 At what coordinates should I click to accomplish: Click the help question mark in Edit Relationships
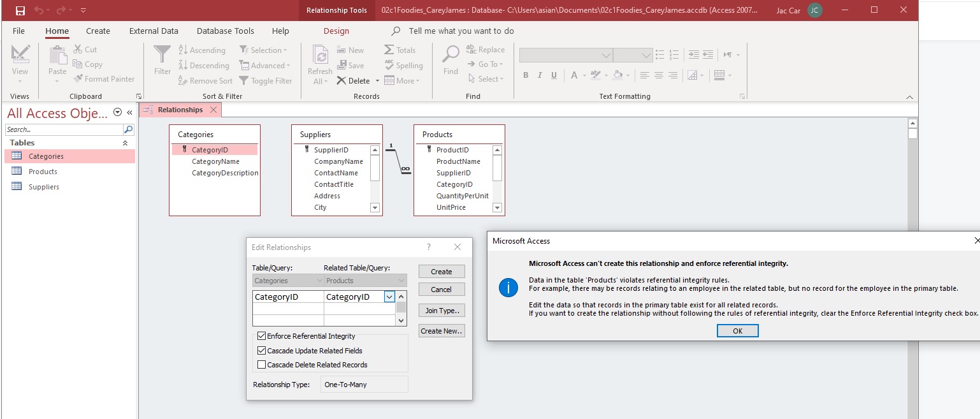point(428,247)
